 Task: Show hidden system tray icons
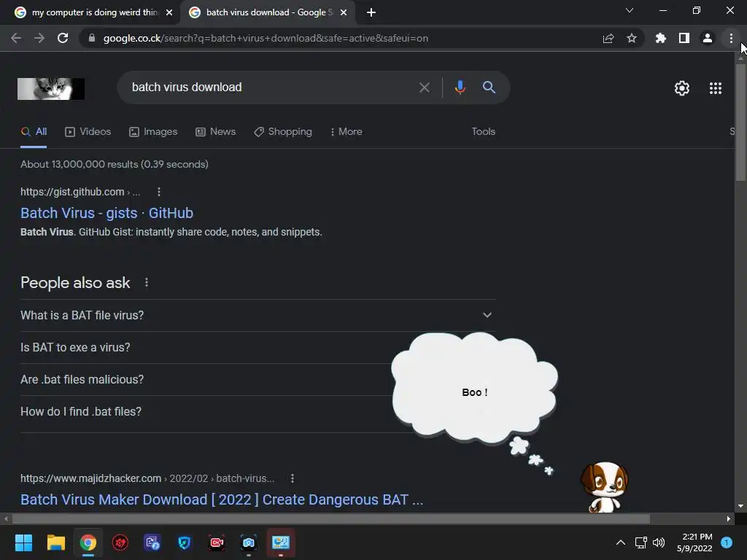[x=621, y=542]
